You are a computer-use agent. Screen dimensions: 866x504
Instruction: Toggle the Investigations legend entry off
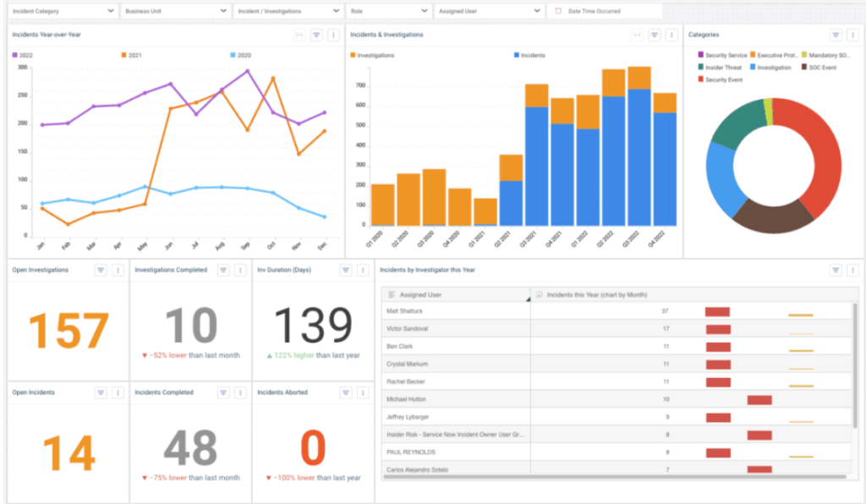click(x=375, y=53)
